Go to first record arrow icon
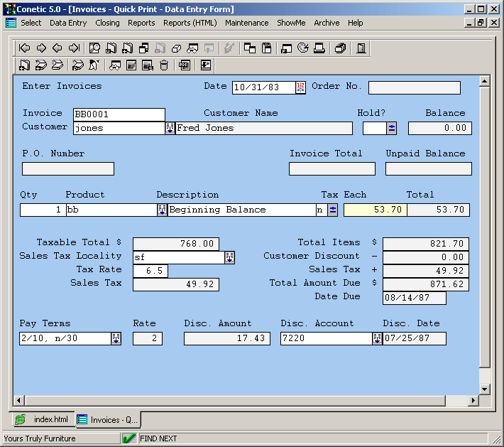 (x=25, y=48)
